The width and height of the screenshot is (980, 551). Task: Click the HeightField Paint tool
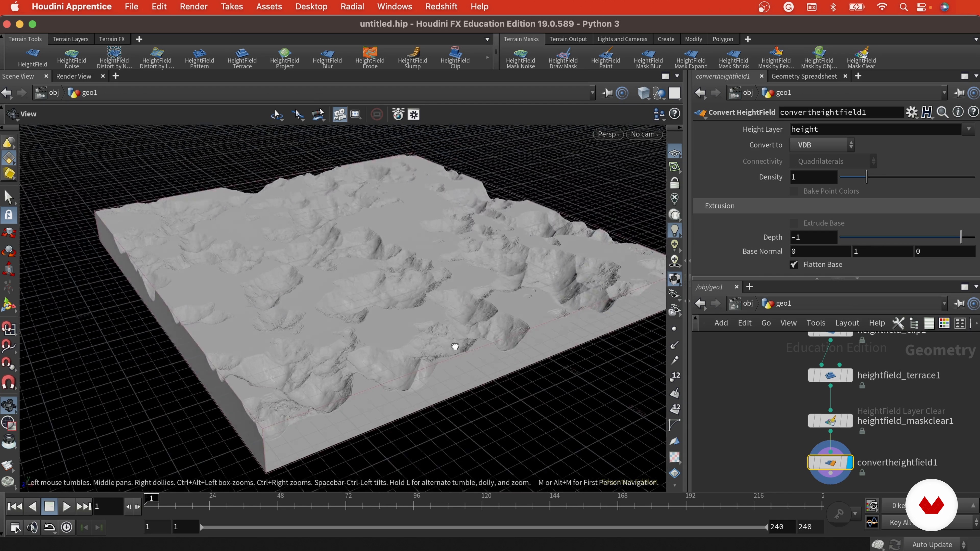[606, 58]
